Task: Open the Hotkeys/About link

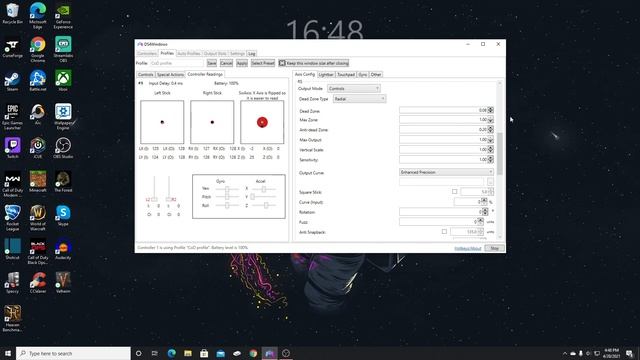Action: (x=468, y=249)
